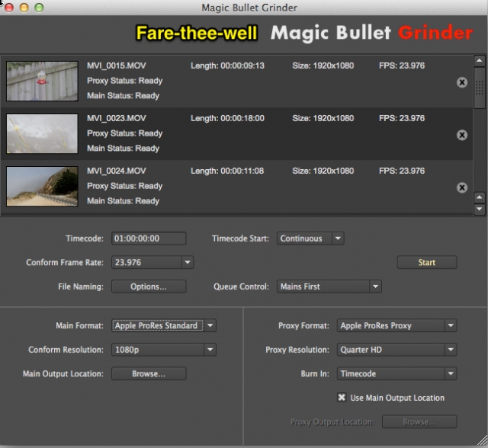Select the MVI_0024.MOV thumbnail

point(42,186)
